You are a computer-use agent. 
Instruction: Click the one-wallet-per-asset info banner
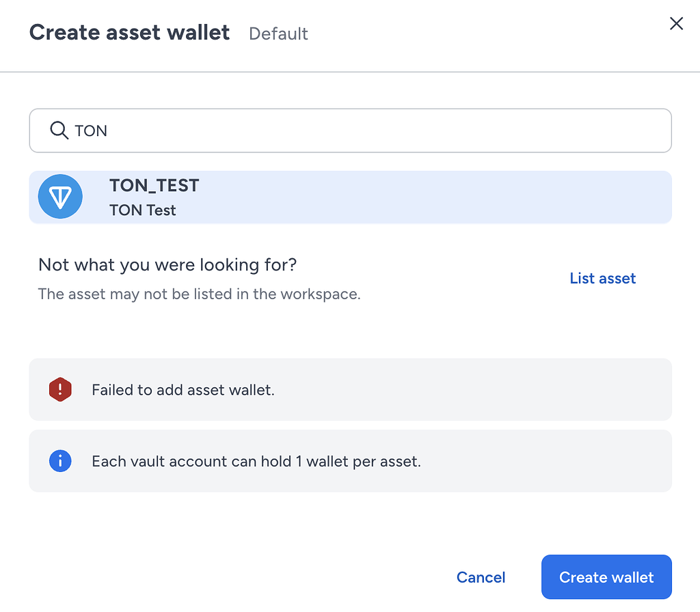(350, 461)
